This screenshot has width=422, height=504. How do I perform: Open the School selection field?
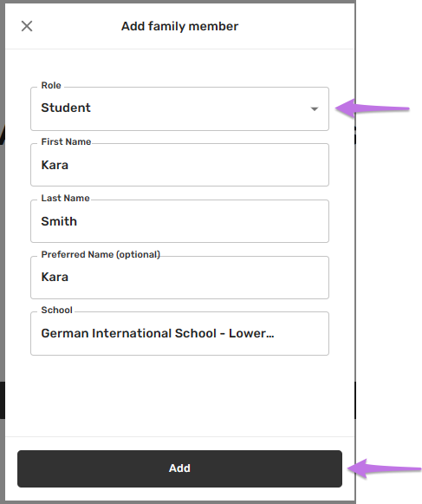point(179,333)
